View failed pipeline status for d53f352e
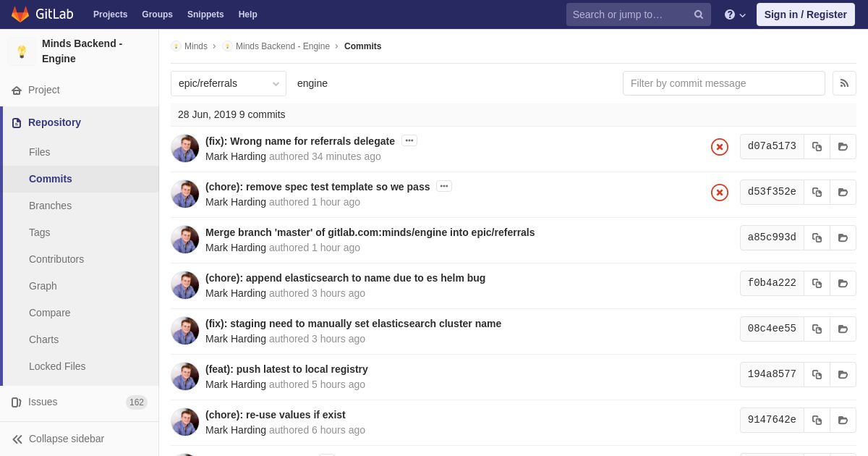 tap(720, 193)
